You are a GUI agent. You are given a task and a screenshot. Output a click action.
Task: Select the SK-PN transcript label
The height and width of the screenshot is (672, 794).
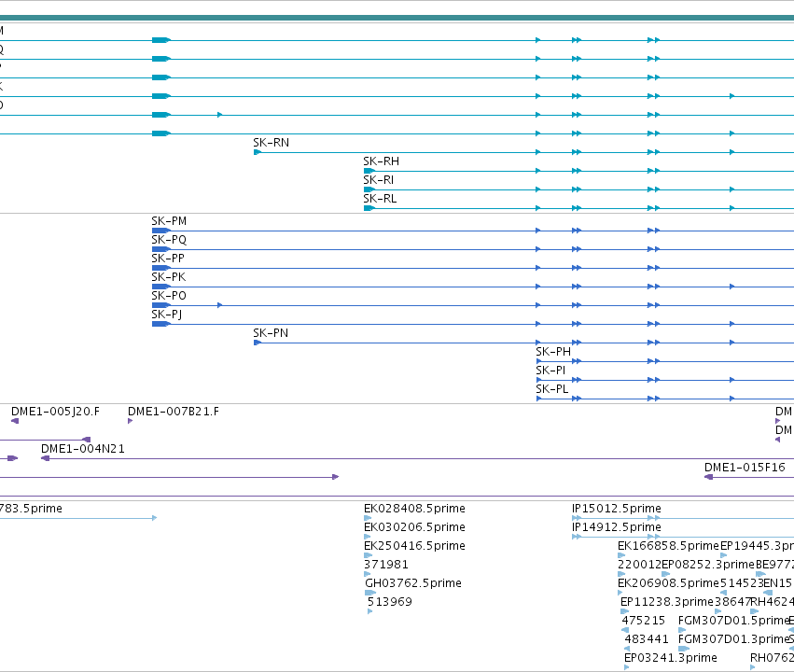click(271, 333)
